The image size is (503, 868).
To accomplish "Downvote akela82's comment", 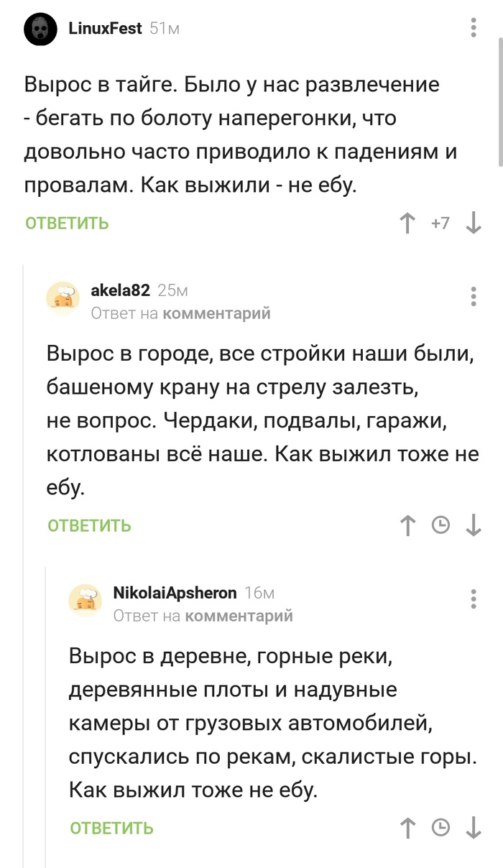I will point(473,525).
